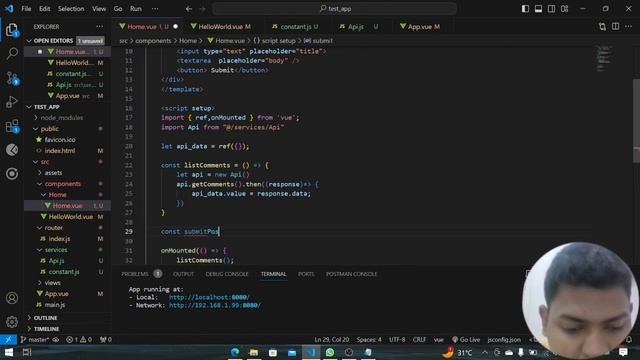Viewport: 640px width, 360px height.
Task: Click master branch in status bar
Action: [35, 340]
